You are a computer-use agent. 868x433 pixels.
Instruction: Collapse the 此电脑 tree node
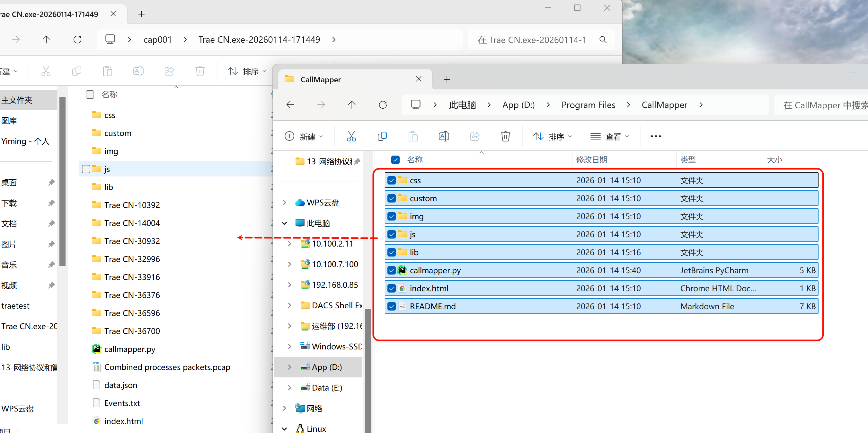point(284,223)
